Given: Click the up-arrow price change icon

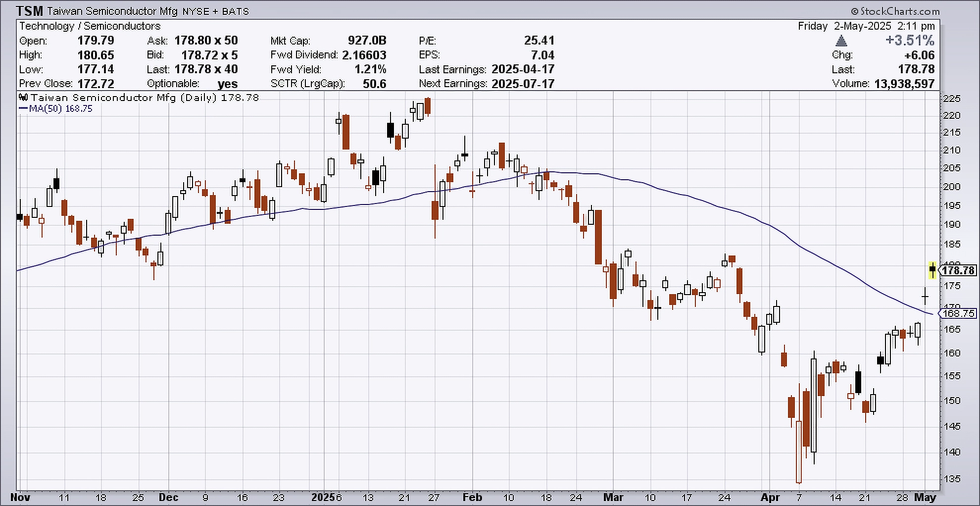Looking at the screenshot, I should [x=841, y=41].
